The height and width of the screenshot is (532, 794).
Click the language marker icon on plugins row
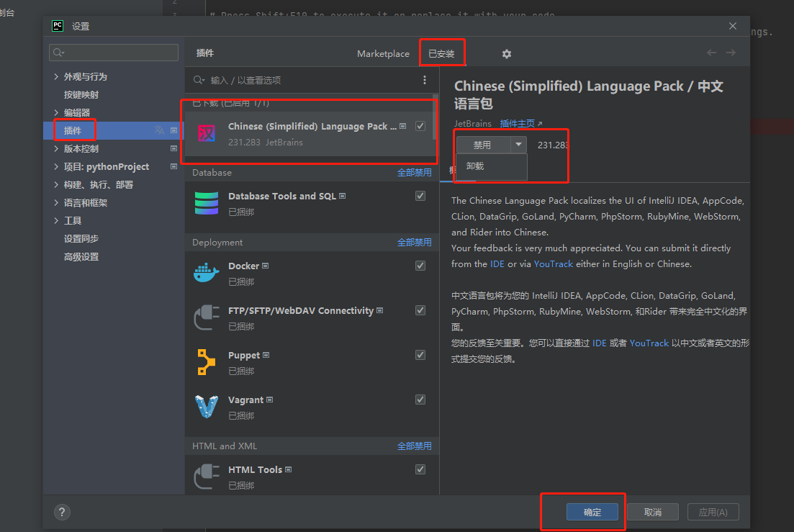[160, 130]
